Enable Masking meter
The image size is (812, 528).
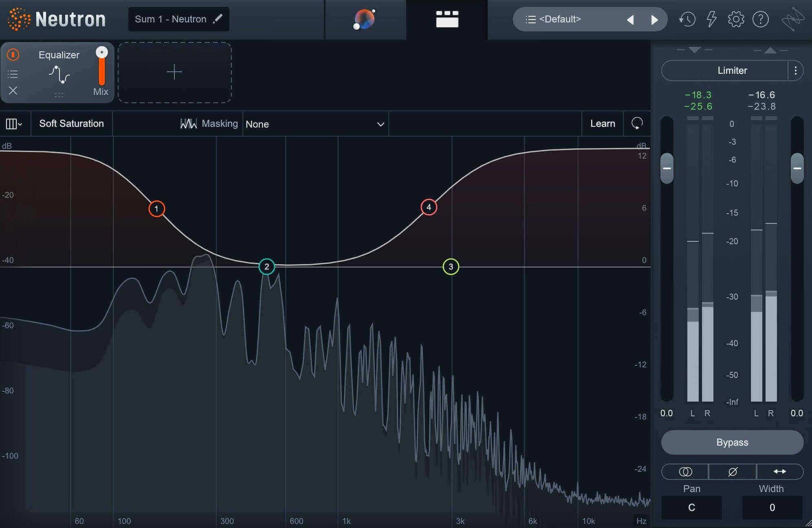209,124
